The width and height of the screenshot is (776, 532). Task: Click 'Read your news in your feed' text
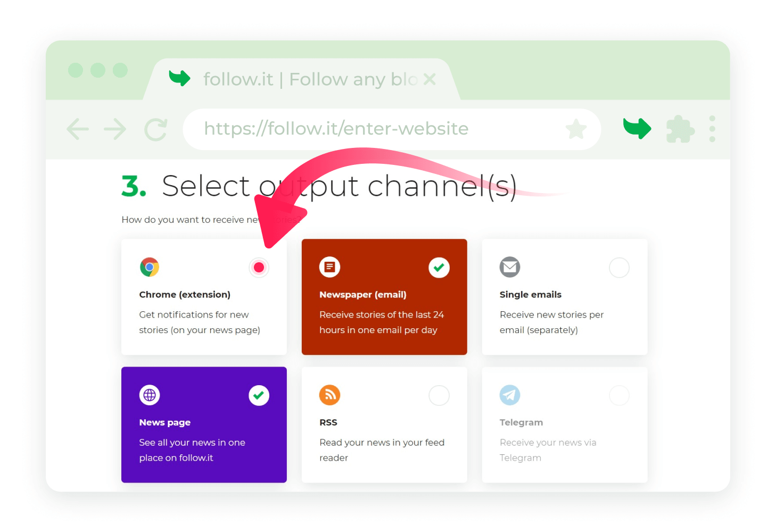[382, 443]
